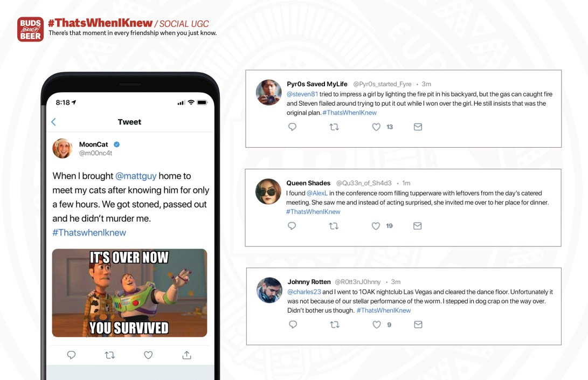Click envelope icon on Queen Shades tweet

coord(417,226)
